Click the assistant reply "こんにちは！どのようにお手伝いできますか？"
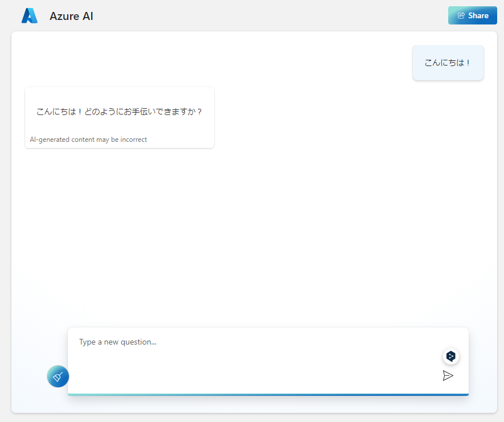This screenshot has height=422, width=504. (x=119, y=112)
